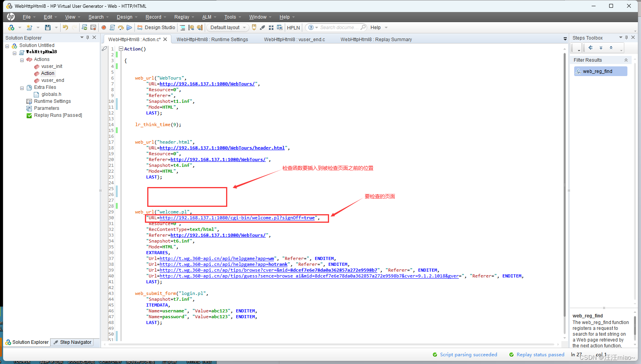Click the icon left of the red Record button
Viewport: 641px width, 364px height.
[93, 28]
